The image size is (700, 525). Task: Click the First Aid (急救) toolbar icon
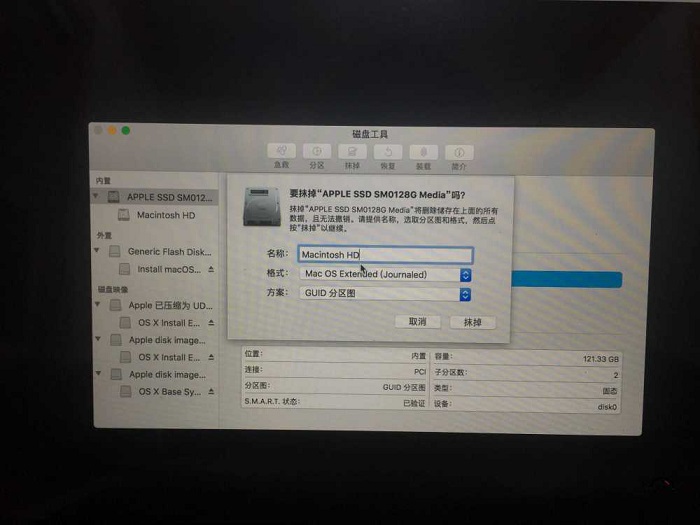click(281, 151)
